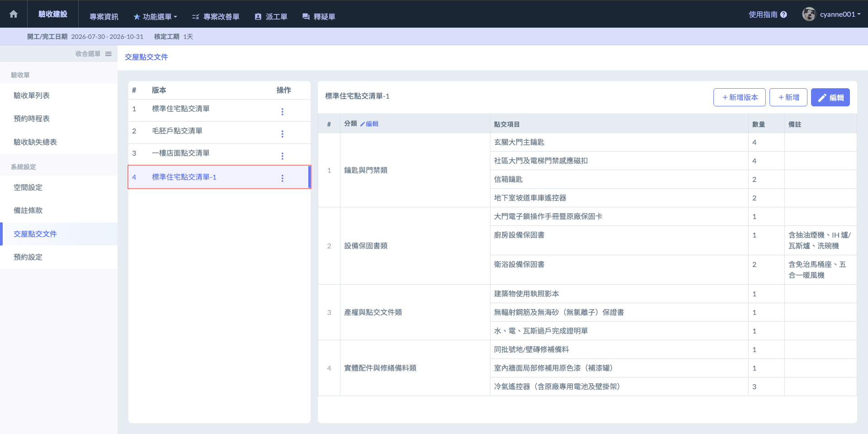
Task: Click the 建築物使用執照影本 item
Action: [526, 294]
